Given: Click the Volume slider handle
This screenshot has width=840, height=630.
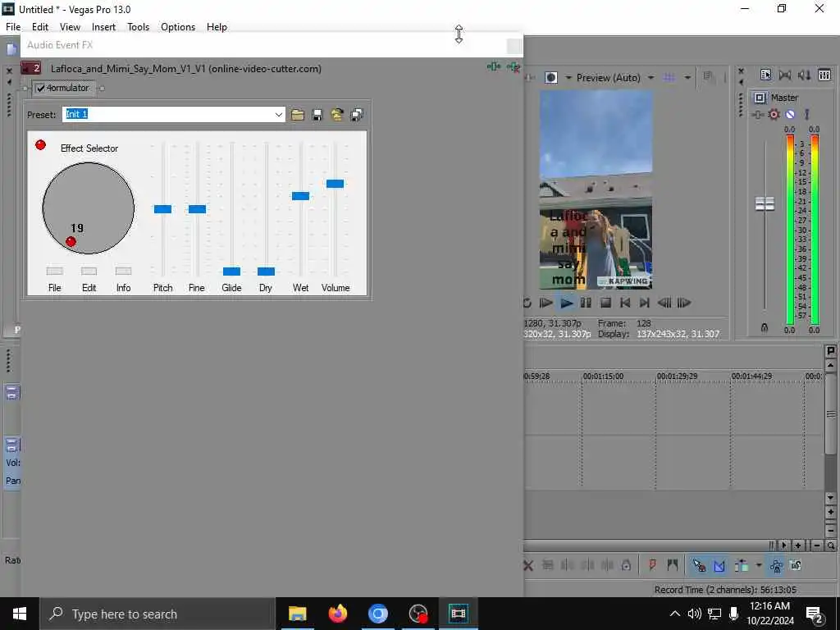Looking at the screenshot, I should click(x=335, y=184).
